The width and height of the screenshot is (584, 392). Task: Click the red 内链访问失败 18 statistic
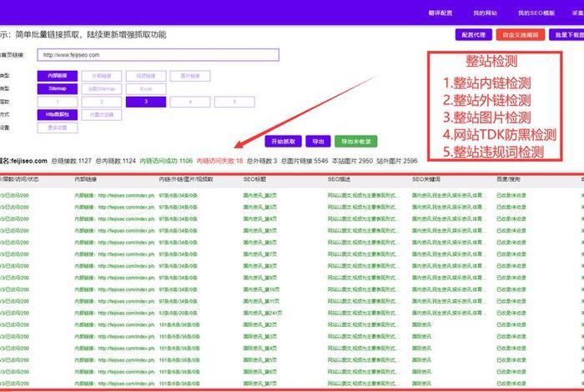coord(219,161)
